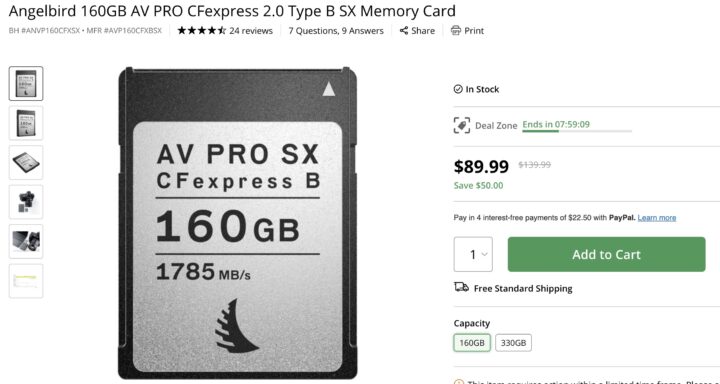The image size is (720, 384).
Task: Select the fifth product thumbnail
Action: [26, 242]
